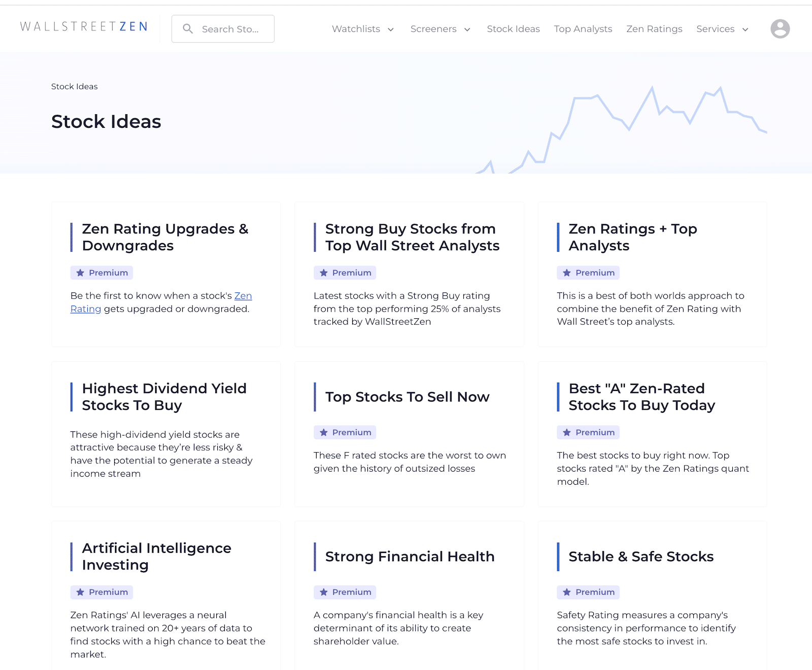Open Highest Dividend Yield Stocks To Buy

[x=164, y=397]
